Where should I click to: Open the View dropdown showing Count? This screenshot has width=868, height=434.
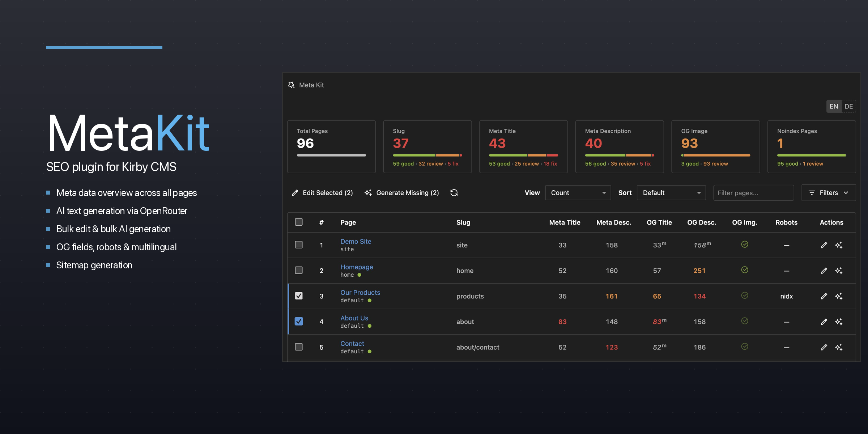click(x=578, y=193)
